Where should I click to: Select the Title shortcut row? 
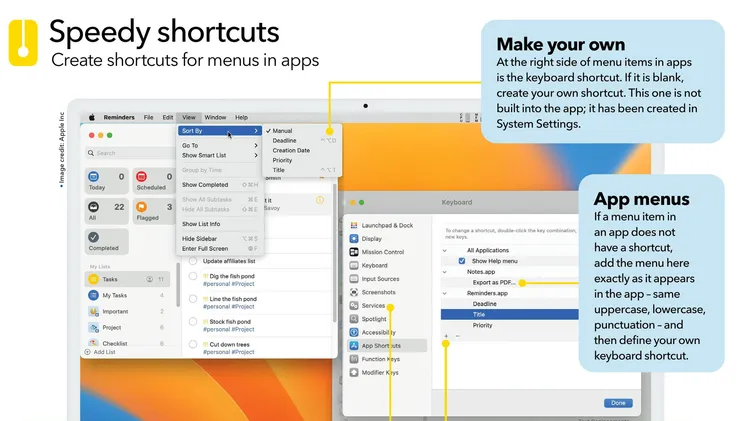509,314
